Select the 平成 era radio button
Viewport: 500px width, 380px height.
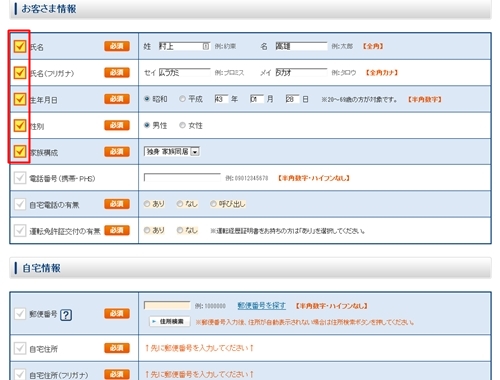tap(182, 99)
